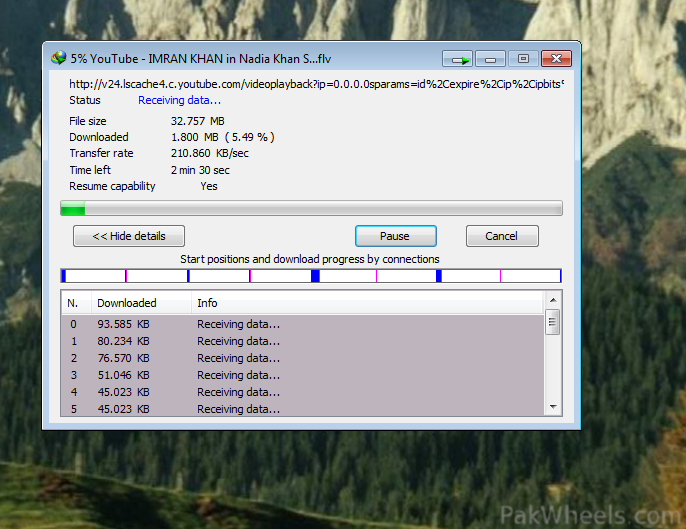
Task: Click the download URL text field
Action: tap(316, 84)
